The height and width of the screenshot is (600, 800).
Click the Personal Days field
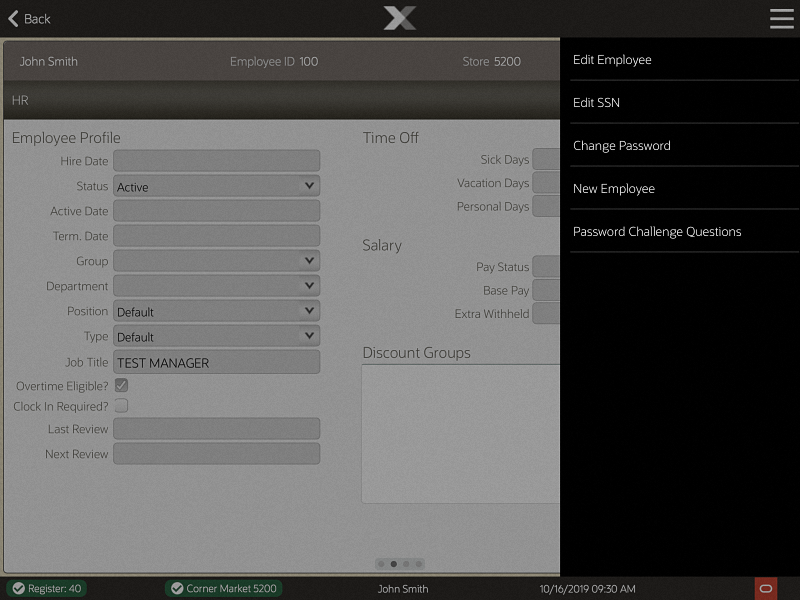(546, 206)
